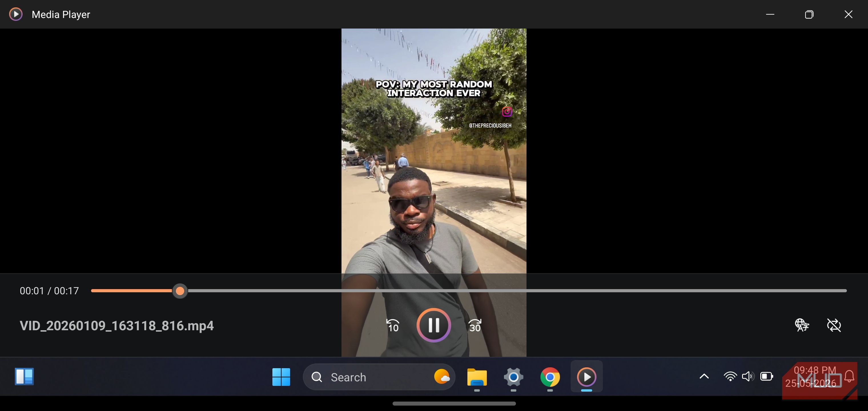The height and width of the screenshot is (411, 868).
Task: Click the seek bar thumb handle
Action: coord(180,291)
